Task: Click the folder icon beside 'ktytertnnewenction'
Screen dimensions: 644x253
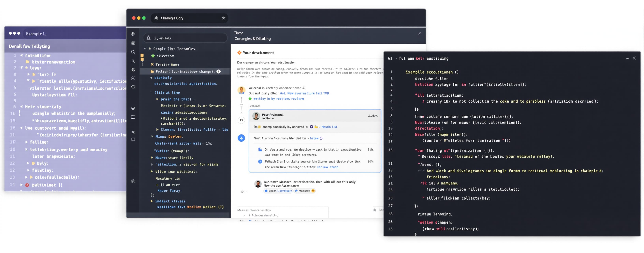Action: click(x=27, y=62)
